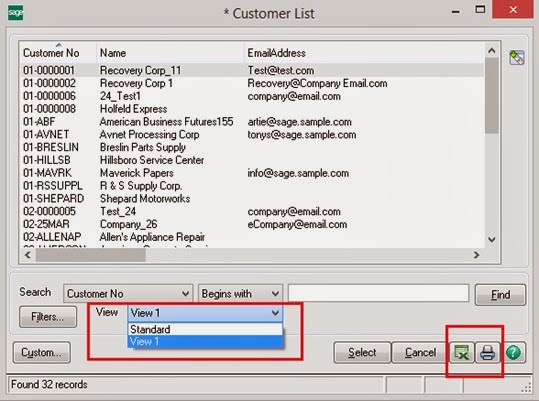Image resolution: width=539 pixels, height=401 pixels.
Task: Maximize the Customer List window
Action: point(480,10)
